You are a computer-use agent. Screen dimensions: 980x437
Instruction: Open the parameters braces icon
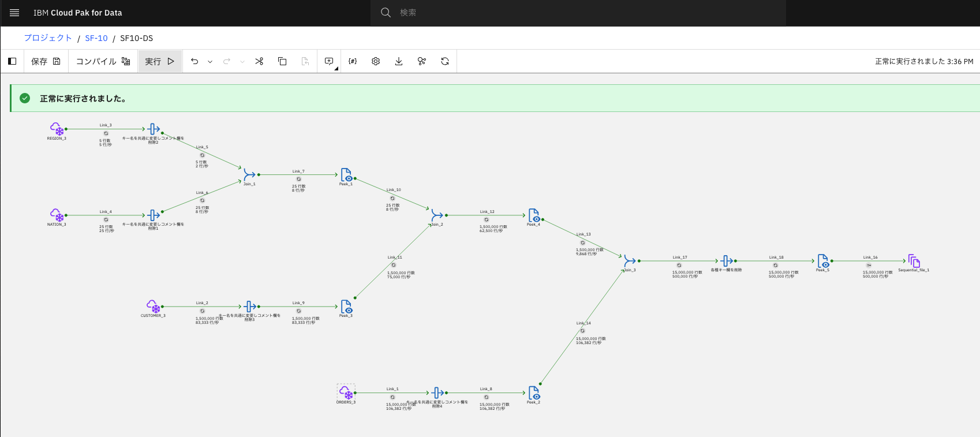point(353,61)
